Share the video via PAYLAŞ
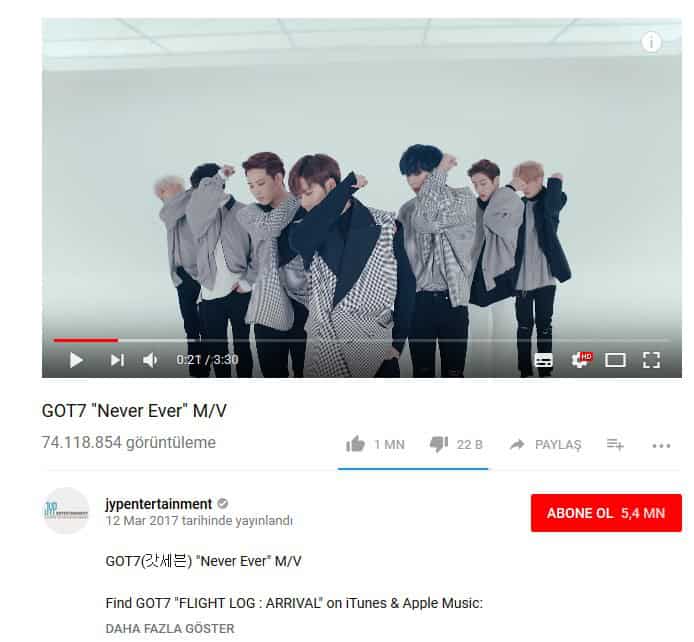 coord(545,444)
